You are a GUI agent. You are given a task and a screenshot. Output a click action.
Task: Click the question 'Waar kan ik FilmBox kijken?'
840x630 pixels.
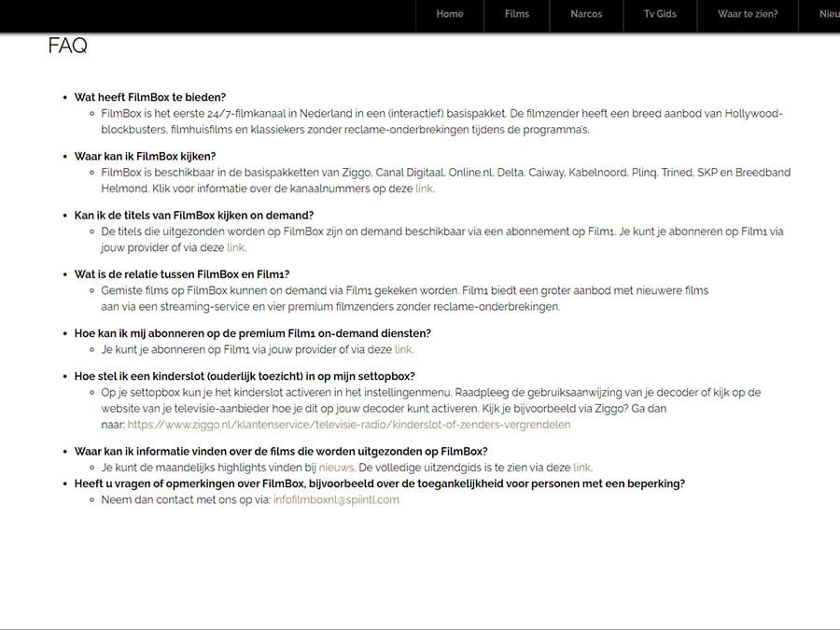click(x=146, y=156)
